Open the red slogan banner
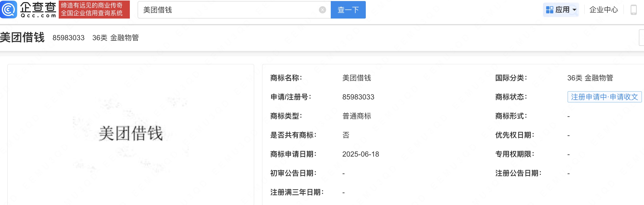Viewport: 644px width, 205px height. click(x=94, y=10)
